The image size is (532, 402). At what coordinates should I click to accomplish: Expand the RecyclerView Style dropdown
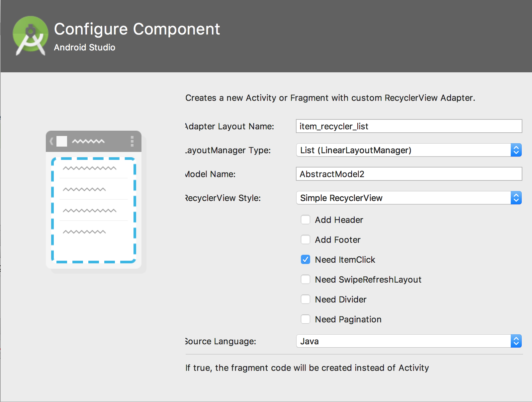(409, 198)
